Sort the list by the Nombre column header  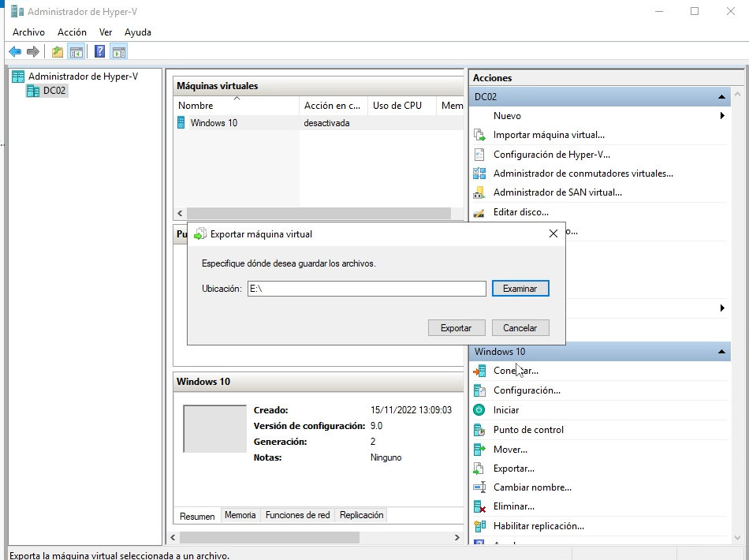[237, 106]
